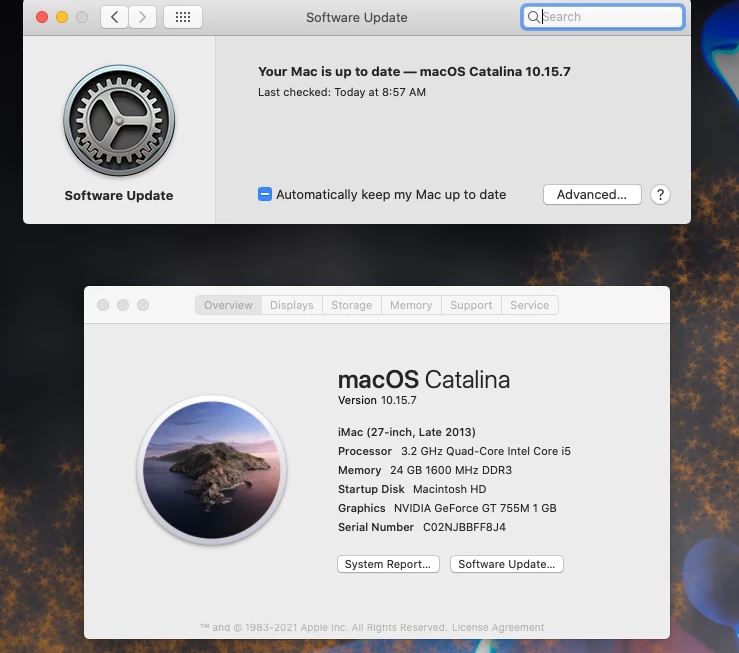This screenshot has height=653, width=739.
Task: Click the "Software Update" label under gear icon
Action: coord(119,196)
